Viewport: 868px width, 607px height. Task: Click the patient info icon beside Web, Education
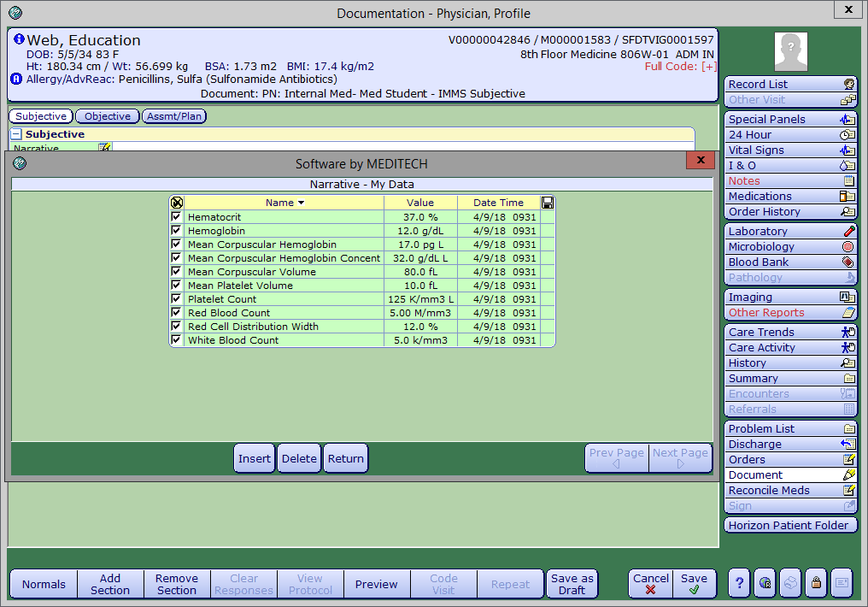tap(19, 39)
